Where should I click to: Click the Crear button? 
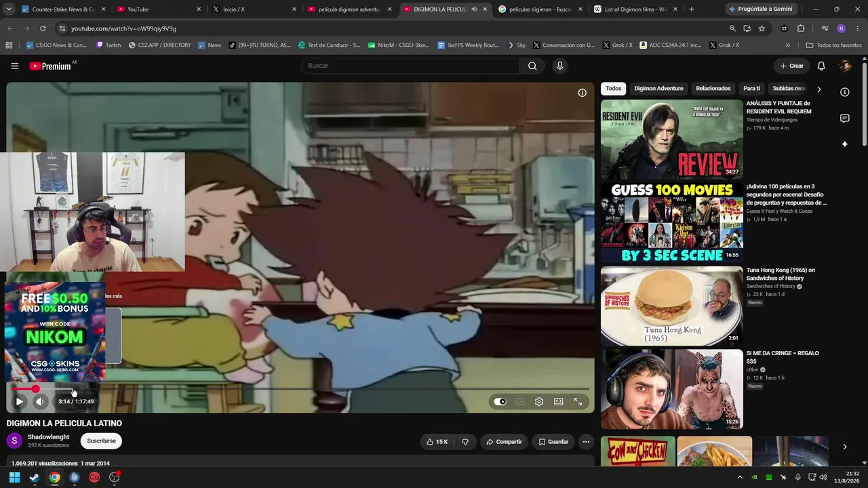pyautogui.click(x=791, y=66)
